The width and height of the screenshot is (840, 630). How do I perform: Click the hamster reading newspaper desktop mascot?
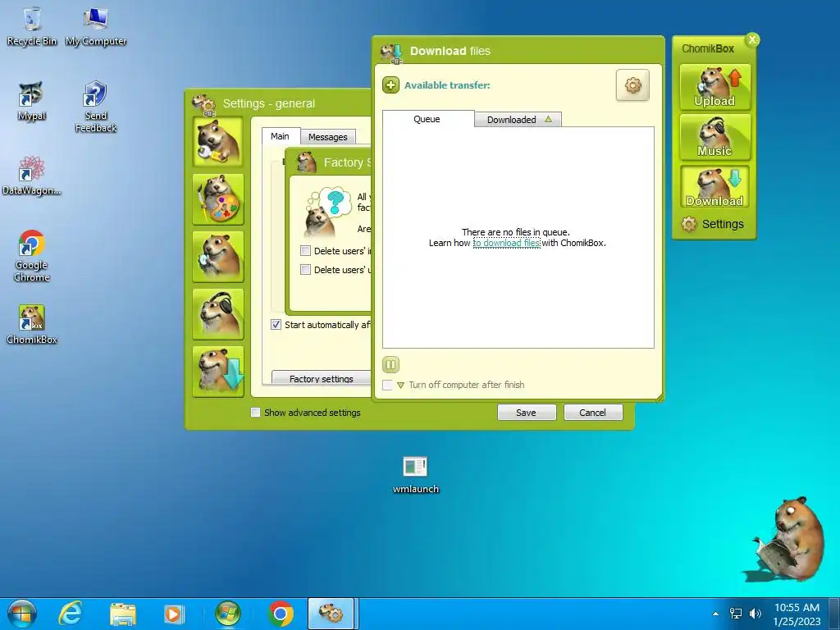pos(787,540)
